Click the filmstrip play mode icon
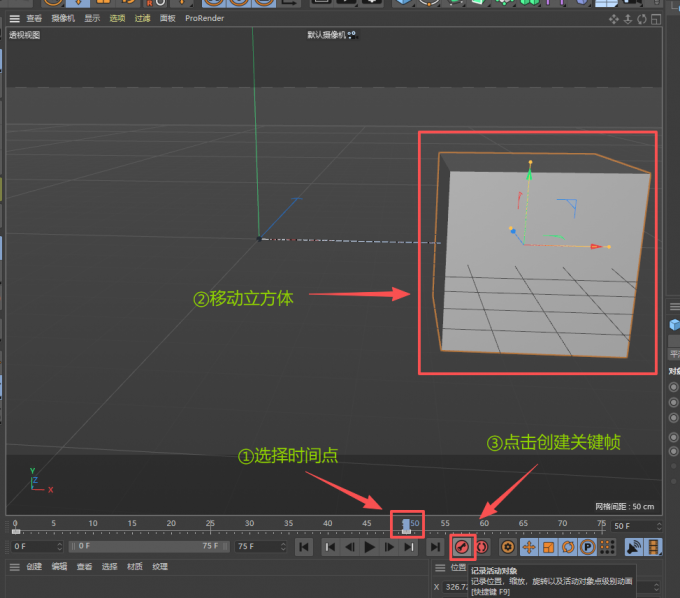Viewport: 680px width, 598px height. pos(653,547)
